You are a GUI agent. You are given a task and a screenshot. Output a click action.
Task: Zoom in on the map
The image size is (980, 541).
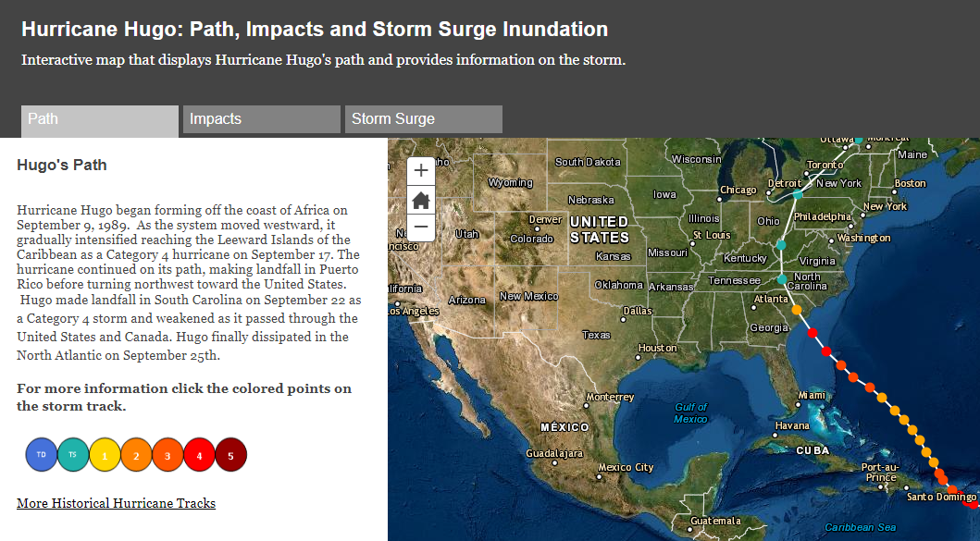click(421, 170)
